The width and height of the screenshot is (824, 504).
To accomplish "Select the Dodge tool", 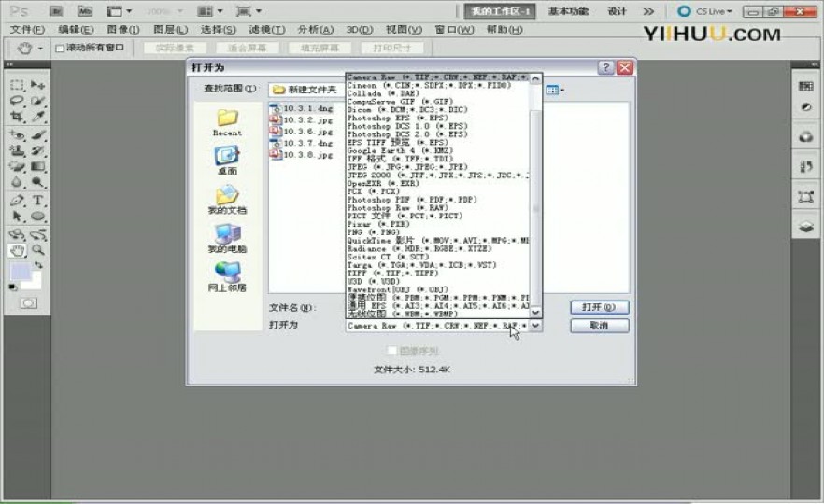I will (37, 182).
